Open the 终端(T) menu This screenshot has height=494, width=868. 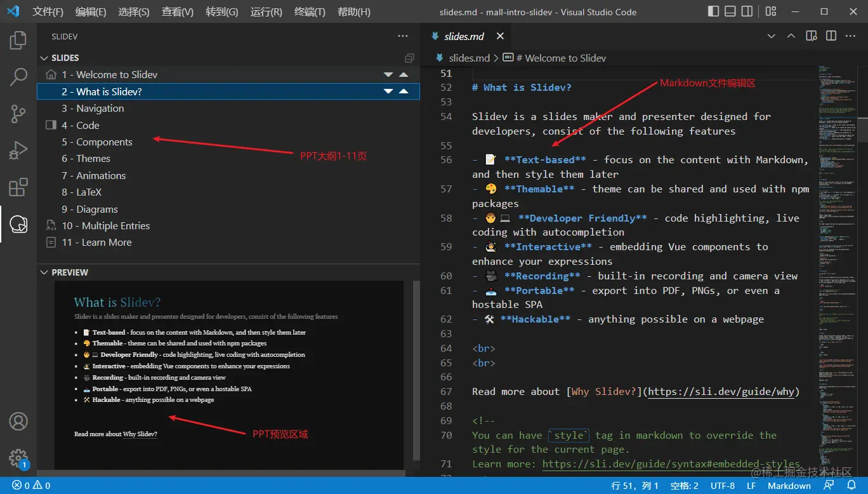[x=310, y=11]
